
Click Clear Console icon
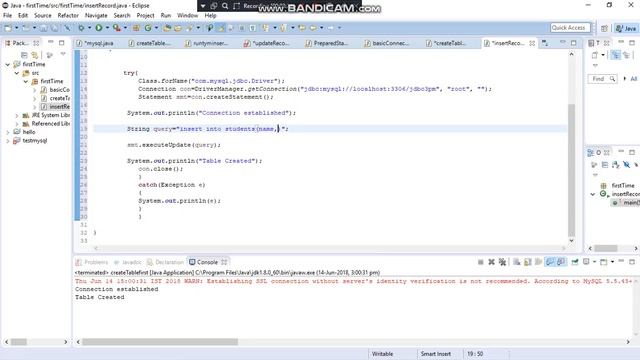pyautogui.click(x=516, y=262)
